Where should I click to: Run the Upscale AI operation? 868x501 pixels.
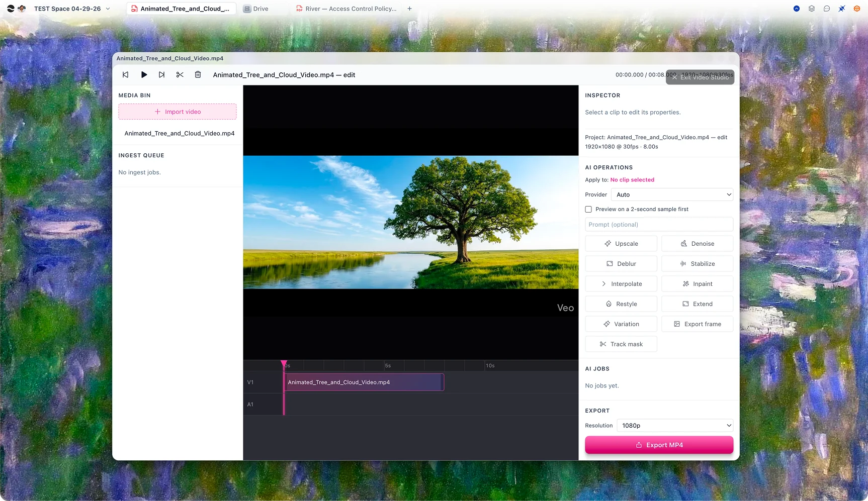click(621, 244)
